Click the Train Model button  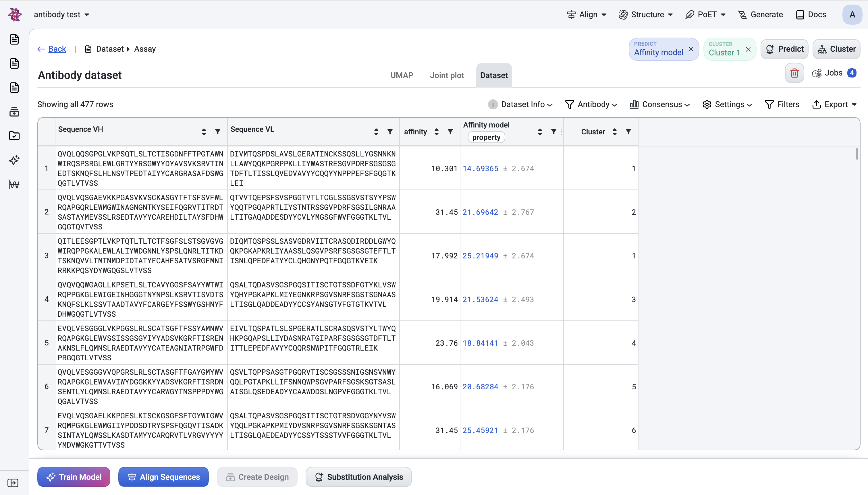(x=74, y=477)
